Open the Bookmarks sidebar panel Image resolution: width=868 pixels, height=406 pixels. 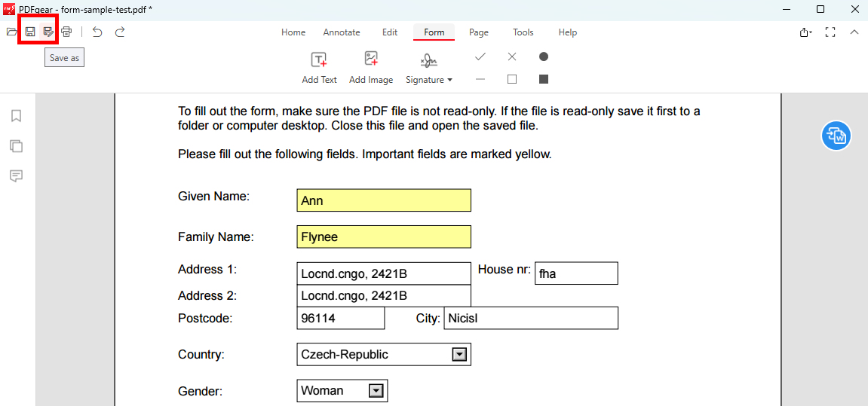tap(16, 116)
